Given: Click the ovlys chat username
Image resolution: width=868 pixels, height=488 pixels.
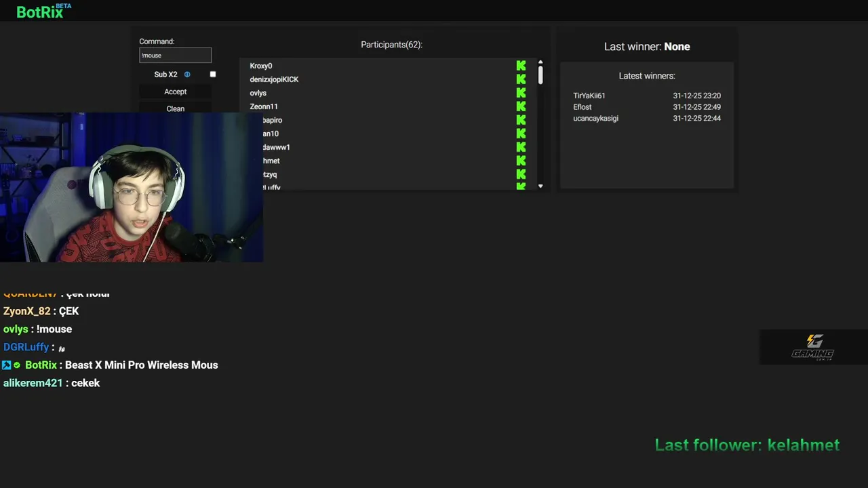Looking at the screenshot, I should point(16,329).
